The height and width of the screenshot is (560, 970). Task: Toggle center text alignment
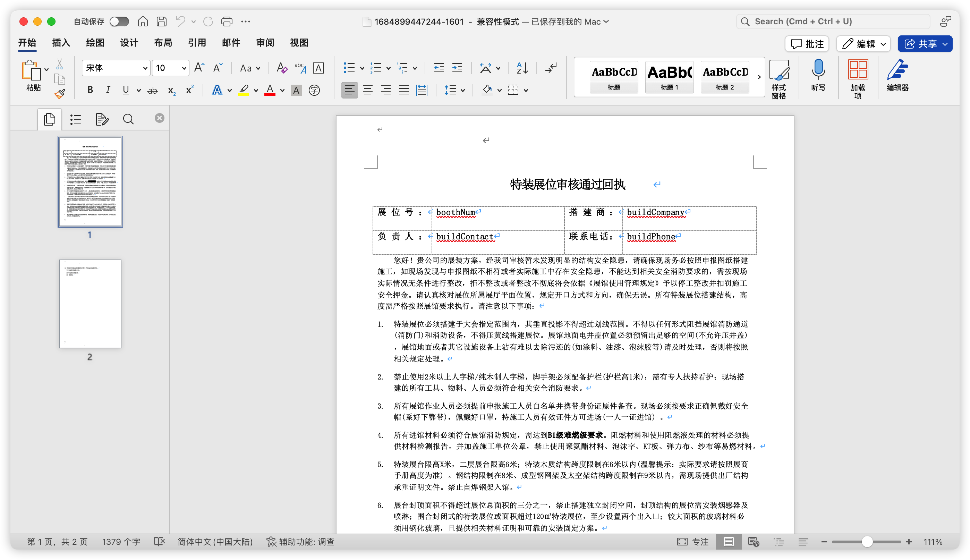click(367, 91)
